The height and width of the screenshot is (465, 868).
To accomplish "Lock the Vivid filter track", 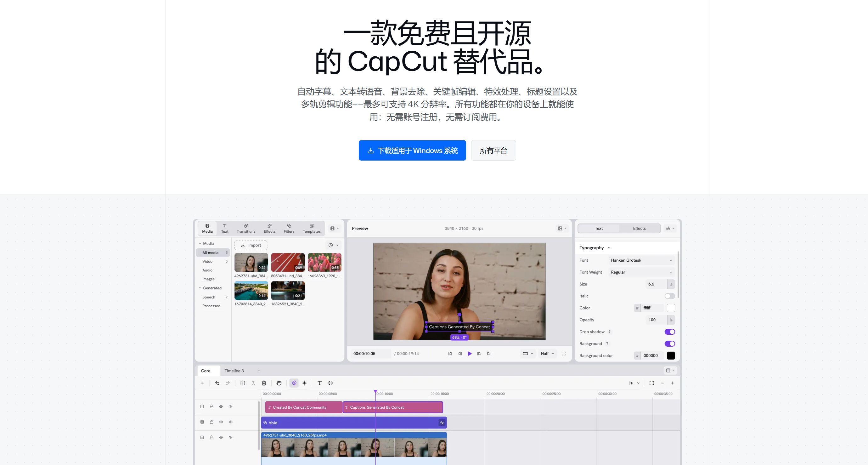I will 211,422.
